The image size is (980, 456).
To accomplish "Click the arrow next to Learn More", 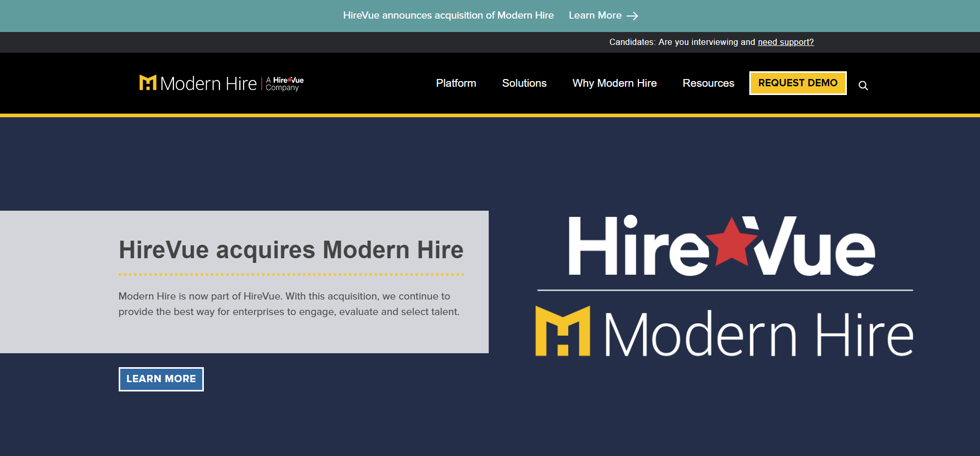I will point(632,16).
